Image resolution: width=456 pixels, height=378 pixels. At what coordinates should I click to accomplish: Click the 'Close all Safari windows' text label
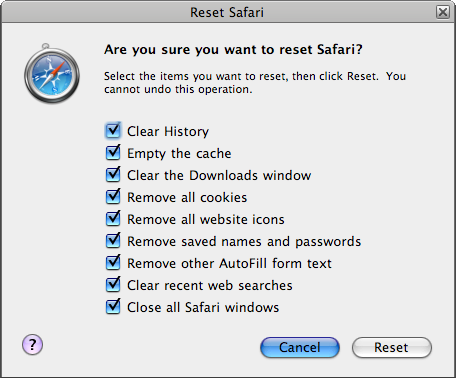click(203, 307)
